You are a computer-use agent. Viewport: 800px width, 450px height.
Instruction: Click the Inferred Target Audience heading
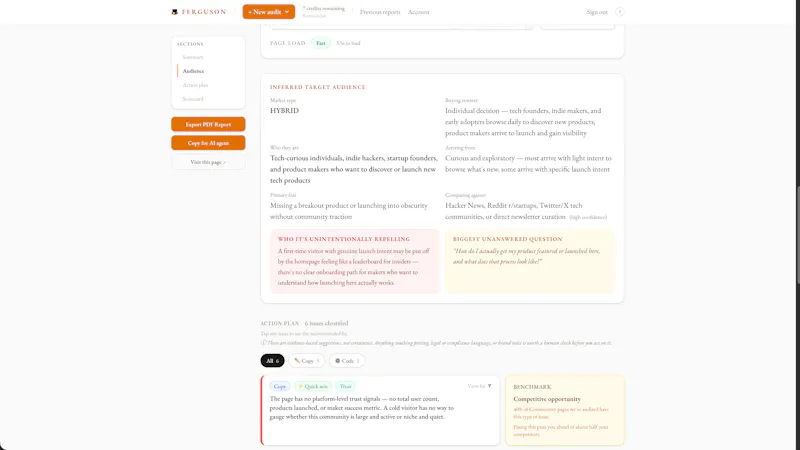tap(318, 87)
